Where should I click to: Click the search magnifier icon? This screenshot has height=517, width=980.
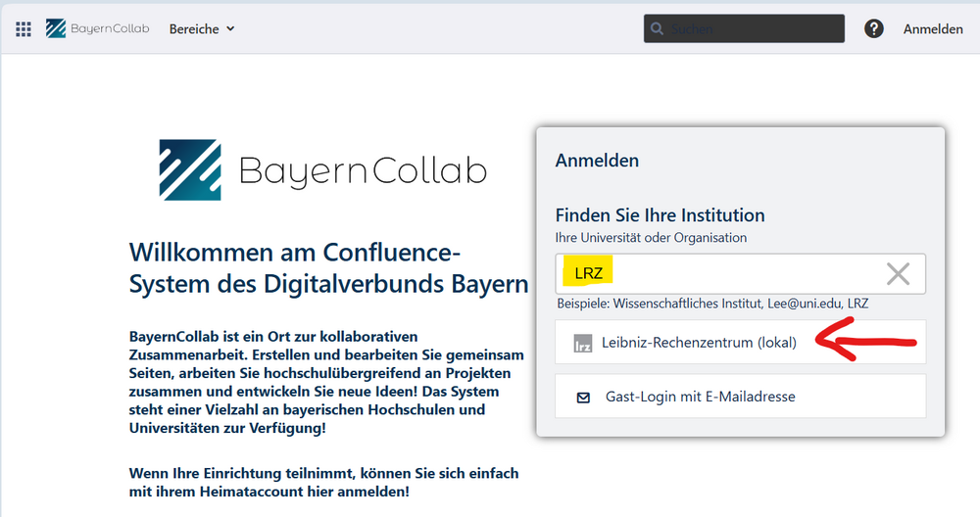657,28
